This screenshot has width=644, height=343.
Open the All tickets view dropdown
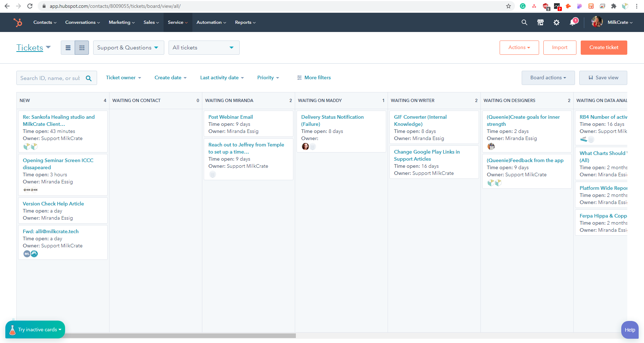coord(204,48)
